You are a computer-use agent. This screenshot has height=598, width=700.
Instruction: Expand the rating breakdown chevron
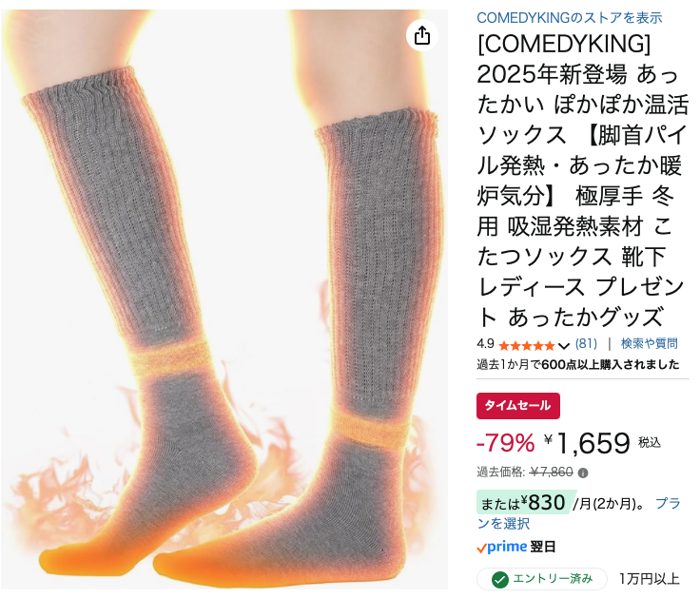click(564, 346)
